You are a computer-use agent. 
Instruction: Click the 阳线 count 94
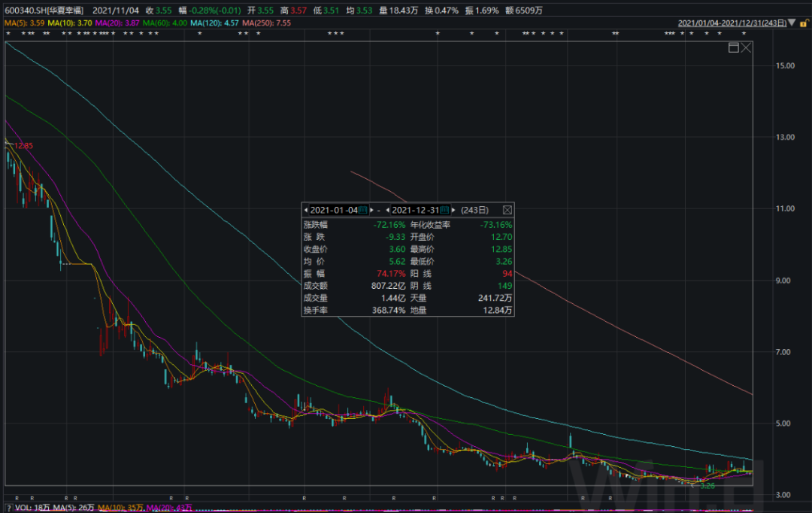click(x=507, y=274)
